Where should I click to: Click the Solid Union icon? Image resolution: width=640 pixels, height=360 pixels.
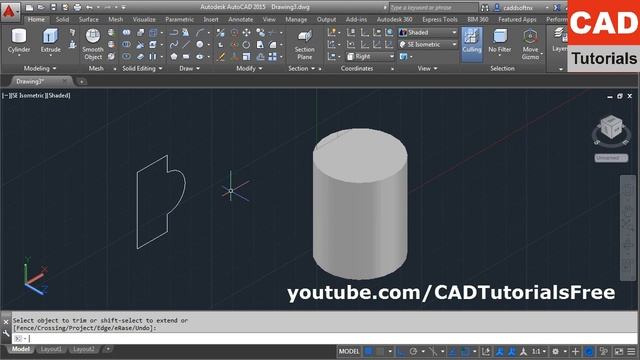click(x=127, y=32)
